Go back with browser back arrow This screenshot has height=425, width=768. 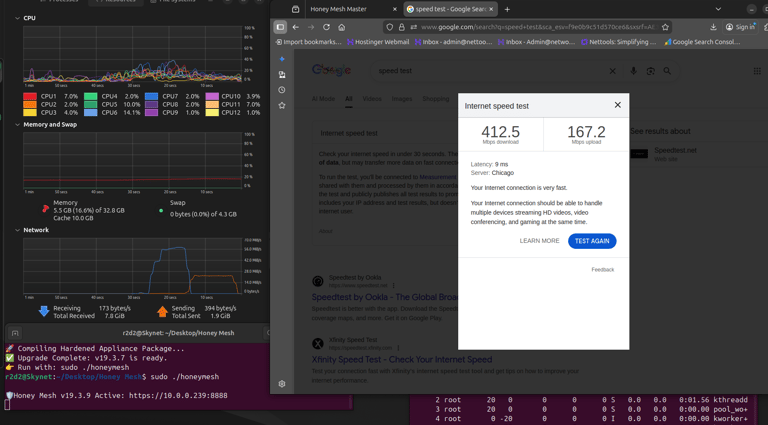click(295, 27)
